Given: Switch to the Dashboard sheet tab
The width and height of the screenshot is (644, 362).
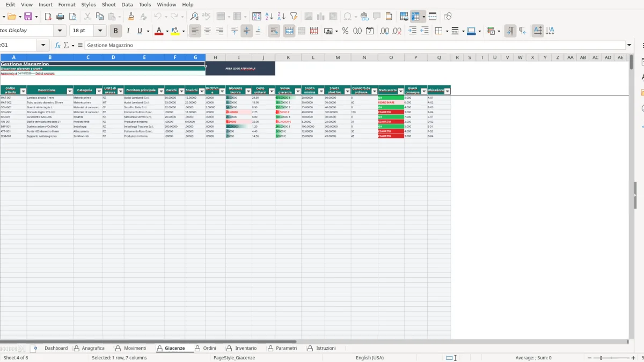Looking at the screenshot, I should 56,348.
